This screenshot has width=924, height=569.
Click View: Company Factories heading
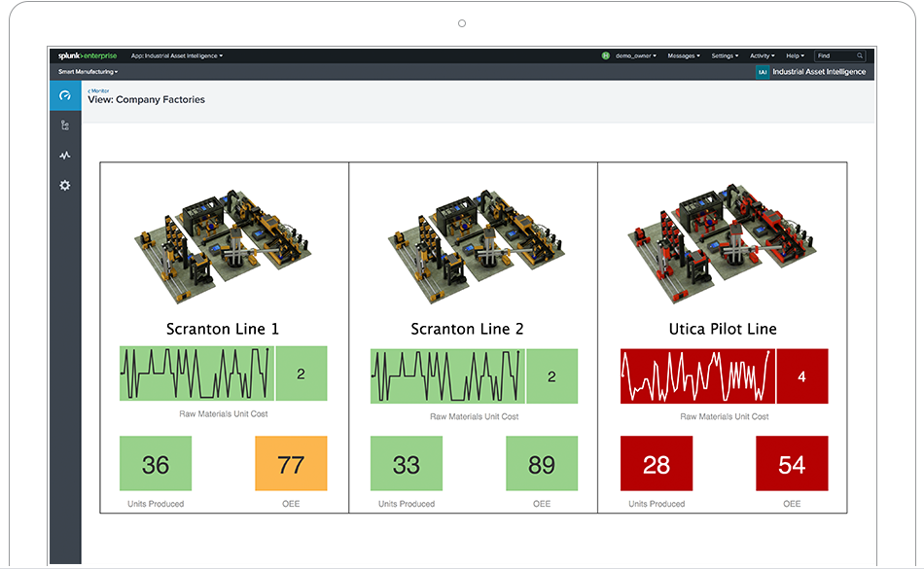146,99
